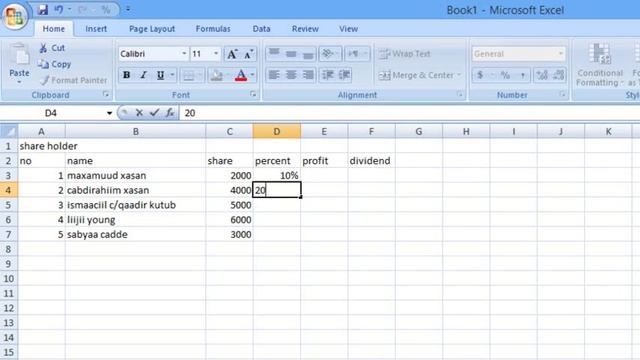Viewport: 640px width, 360px height.
Task: Click cell with 'maxamuud xasan'
Action: (135, 176)
